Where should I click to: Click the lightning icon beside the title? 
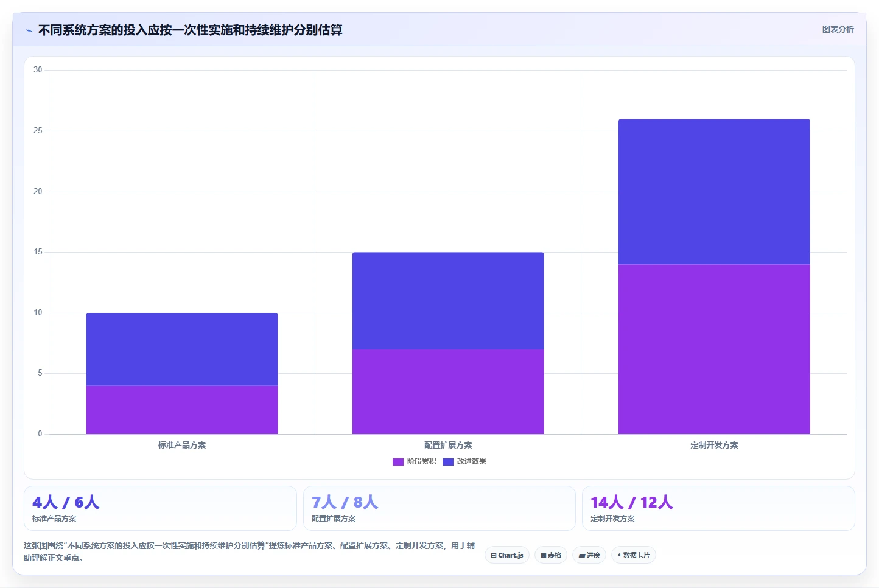click(x=29, y=30)
